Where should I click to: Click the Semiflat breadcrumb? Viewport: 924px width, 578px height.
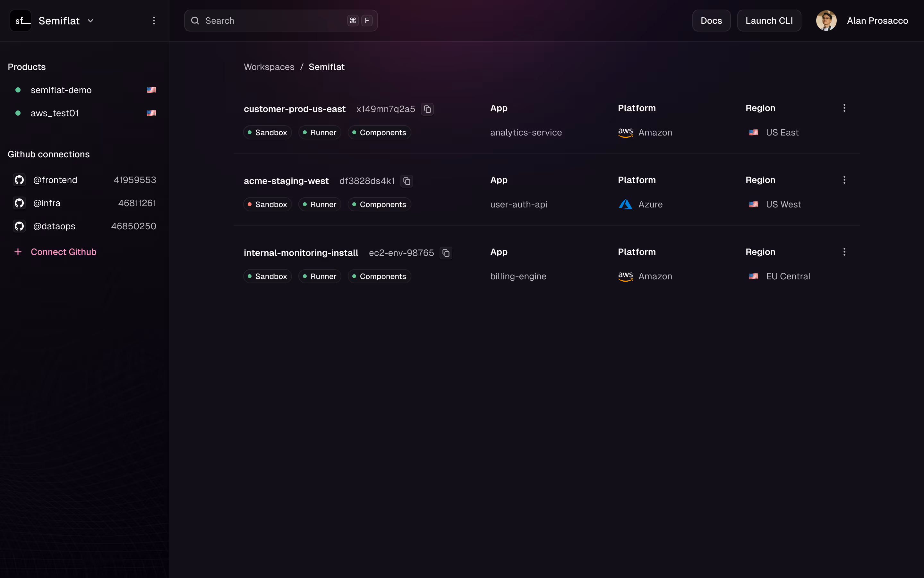327,67
